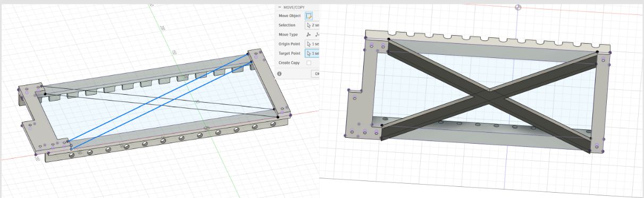Activate the Origin Point selection field

coord(312,44)
